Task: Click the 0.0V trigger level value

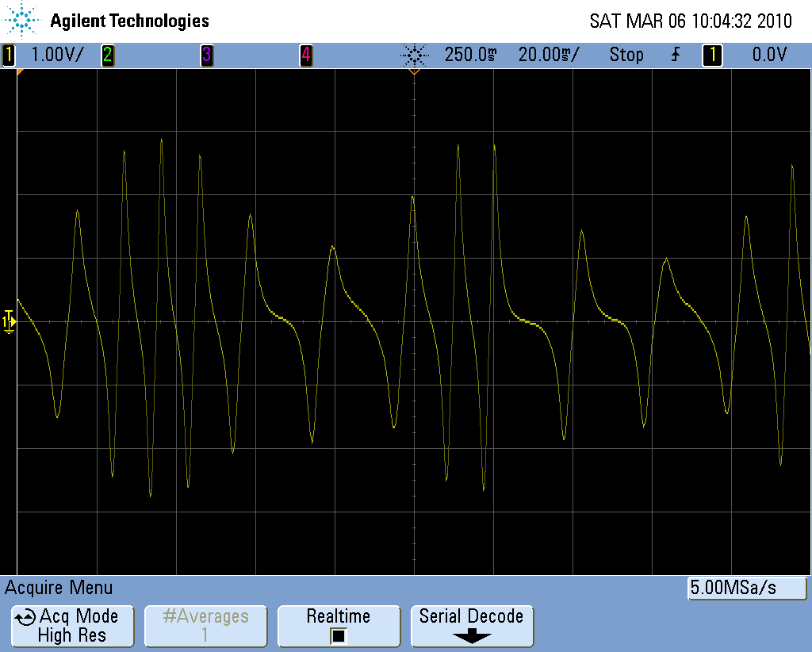Action: [x=768, y=55]
